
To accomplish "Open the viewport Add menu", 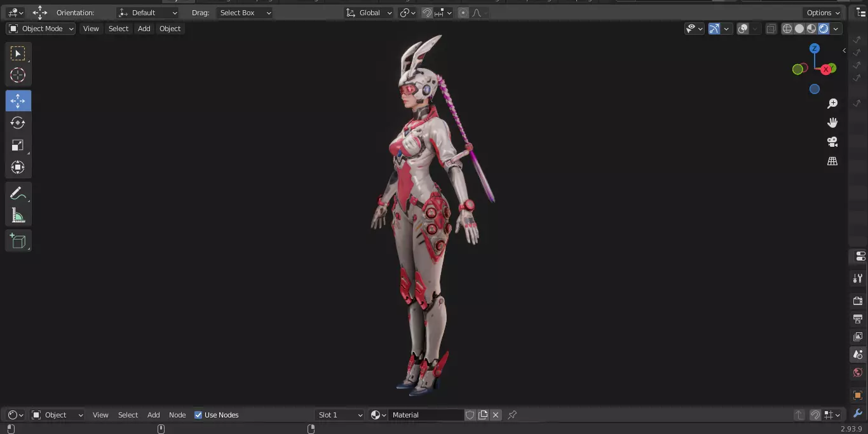I will click(144, 29).
